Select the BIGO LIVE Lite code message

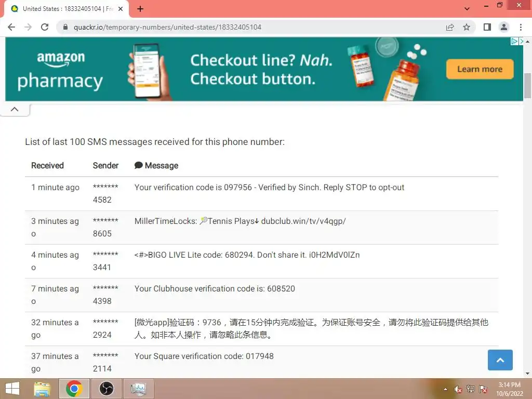(247, 255)
